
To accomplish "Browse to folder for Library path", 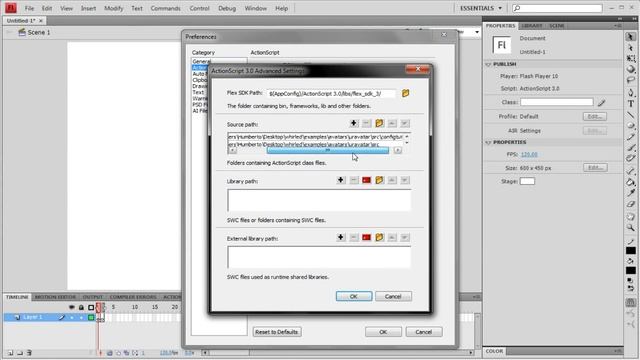I will 379,180.
